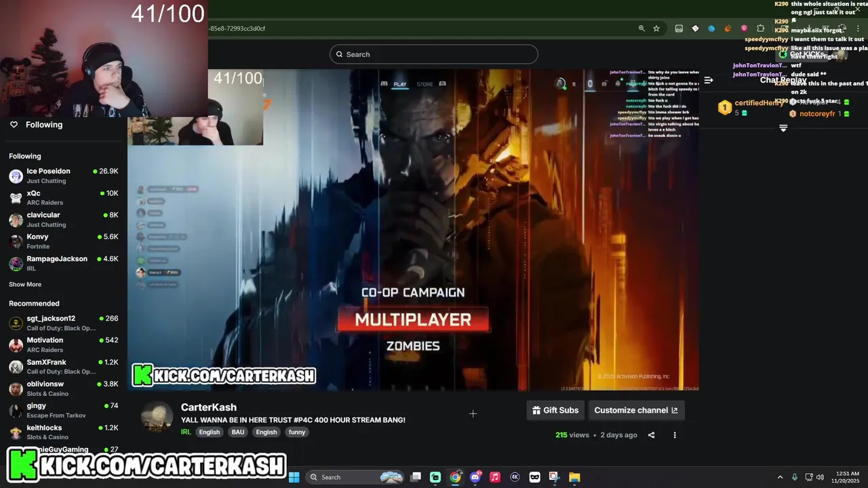Open Konvy channel avatar
This screenshot has width=868, height=488.
[16, 241]
